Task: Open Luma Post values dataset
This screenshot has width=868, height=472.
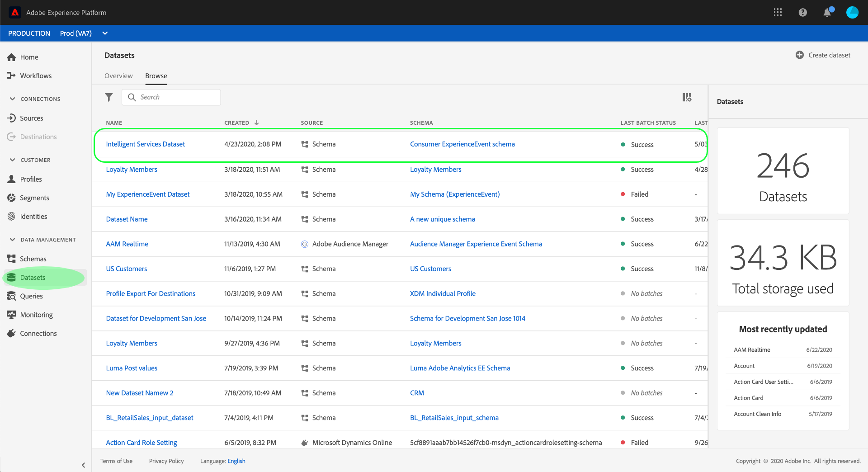Action: point(132,368)
